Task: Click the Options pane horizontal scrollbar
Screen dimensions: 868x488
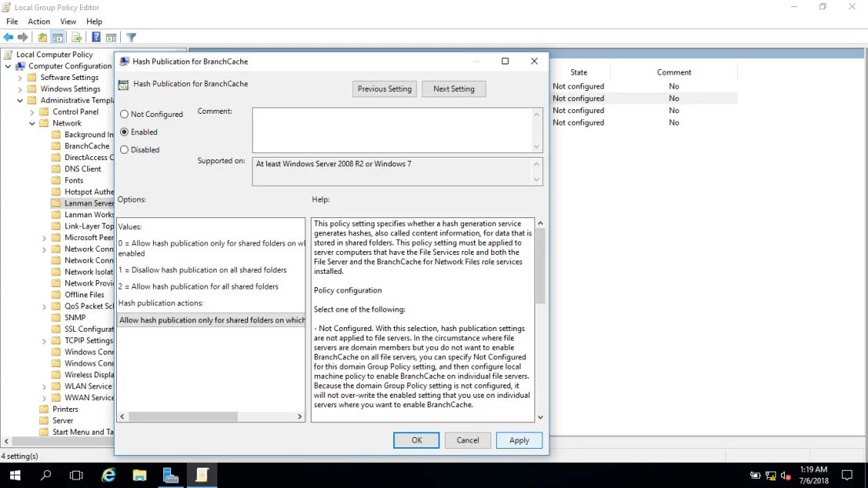Action: click(x=211, y=416)
